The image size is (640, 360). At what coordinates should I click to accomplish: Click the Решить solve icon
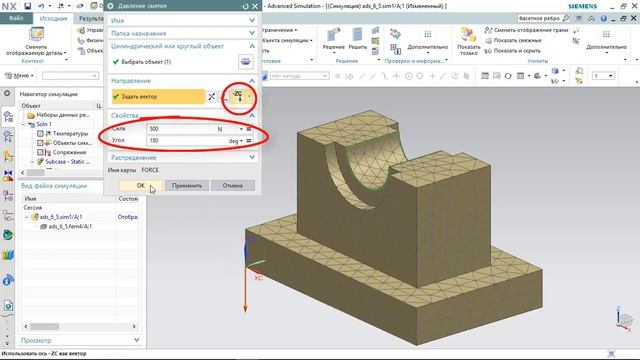coord(357,35)
